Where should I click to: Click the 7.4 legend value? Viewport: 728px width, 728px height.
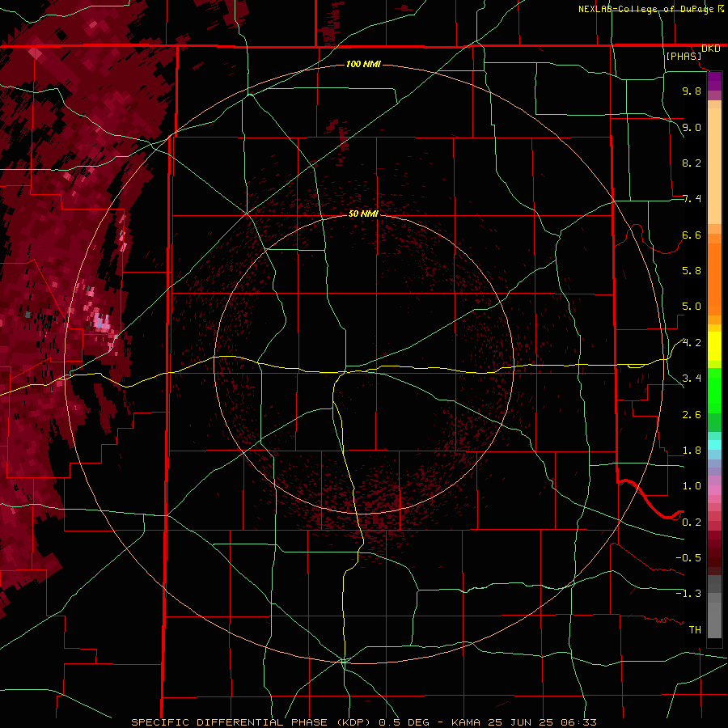coord(692,199)
